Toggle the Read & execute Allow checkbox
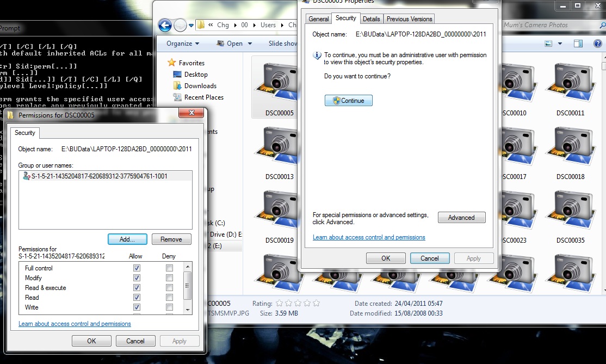This screenshot has width=606, height=364. (137, 287)
